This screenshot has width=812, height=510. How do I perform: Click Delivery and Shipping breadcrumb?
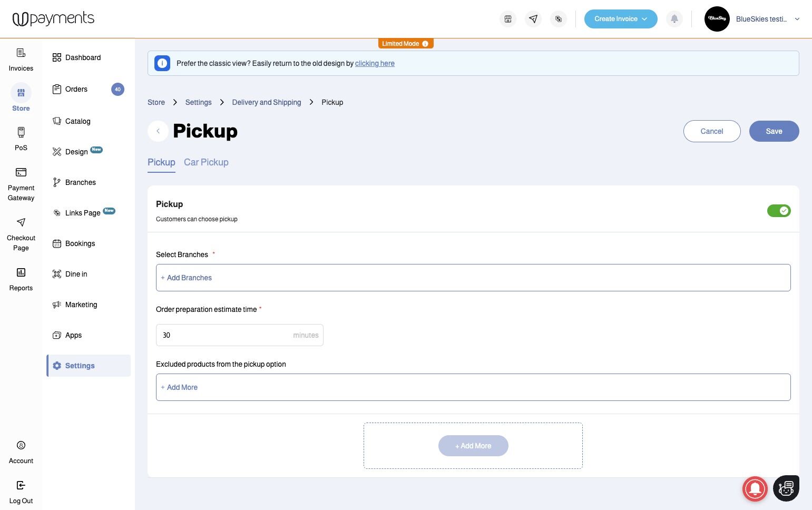[266, 102]
